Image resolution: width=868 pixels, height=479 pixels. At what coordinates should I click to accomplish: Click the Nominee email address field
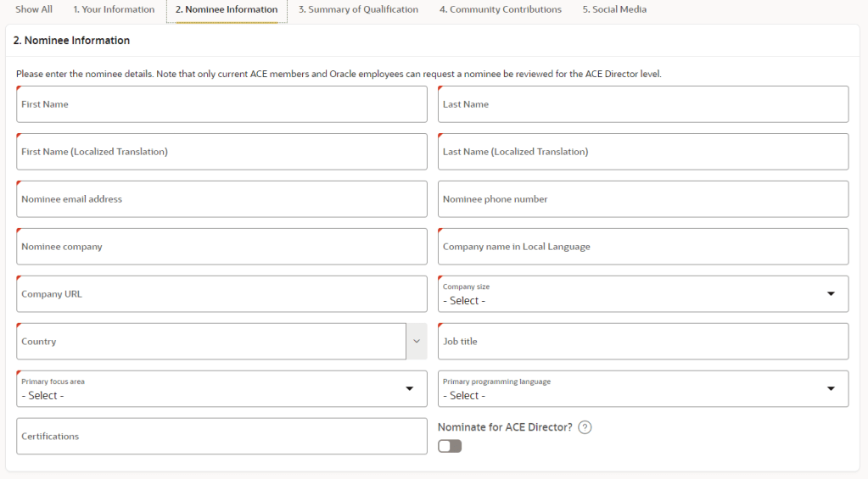[221, 199]
